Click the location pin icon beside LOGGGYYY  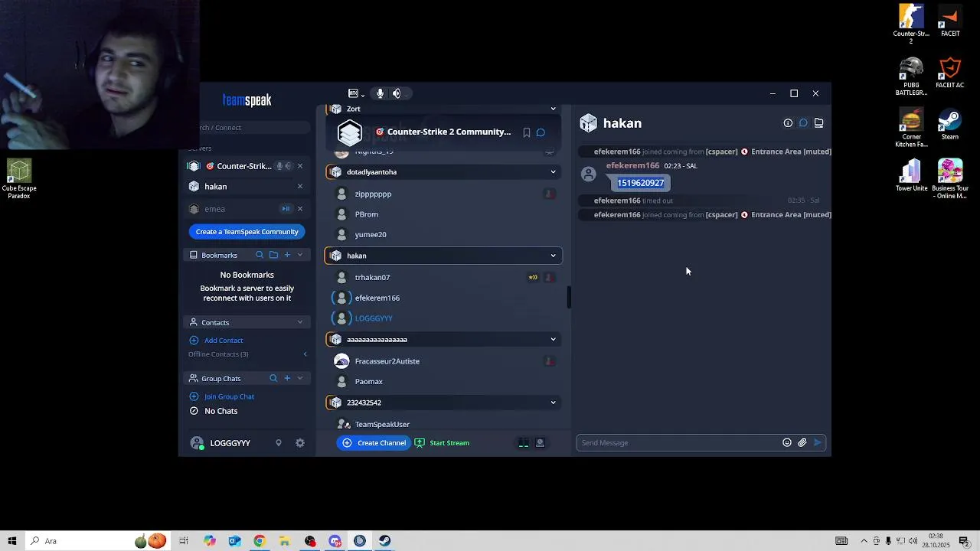(x=279, y=443)
